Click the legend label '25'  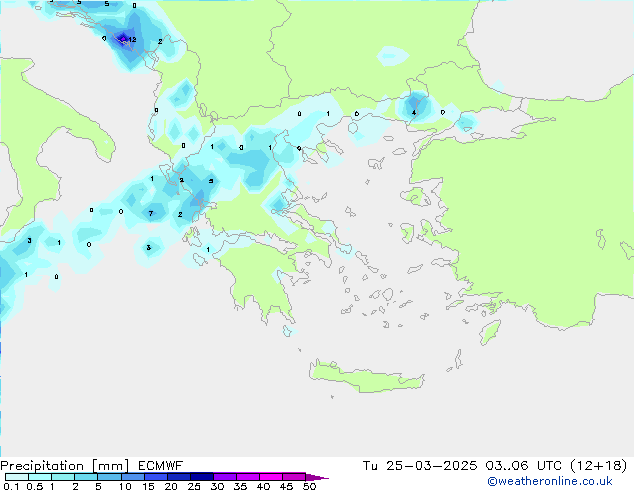(194, 486)
